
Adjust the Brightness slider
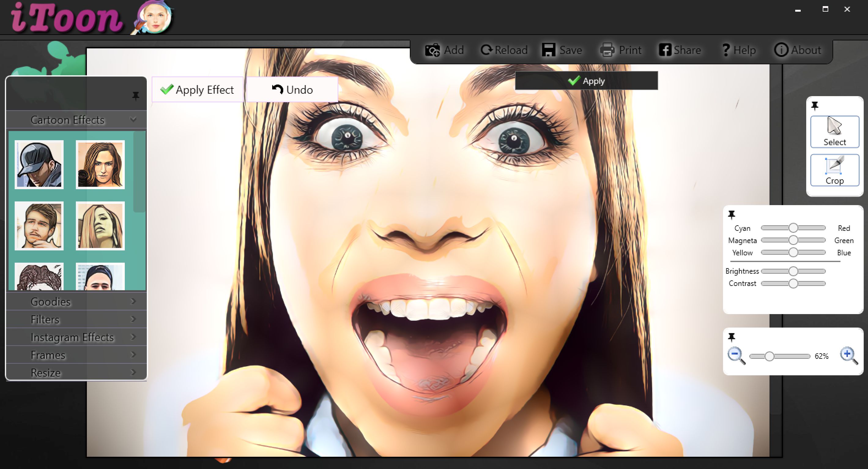(x=793, y=271)
